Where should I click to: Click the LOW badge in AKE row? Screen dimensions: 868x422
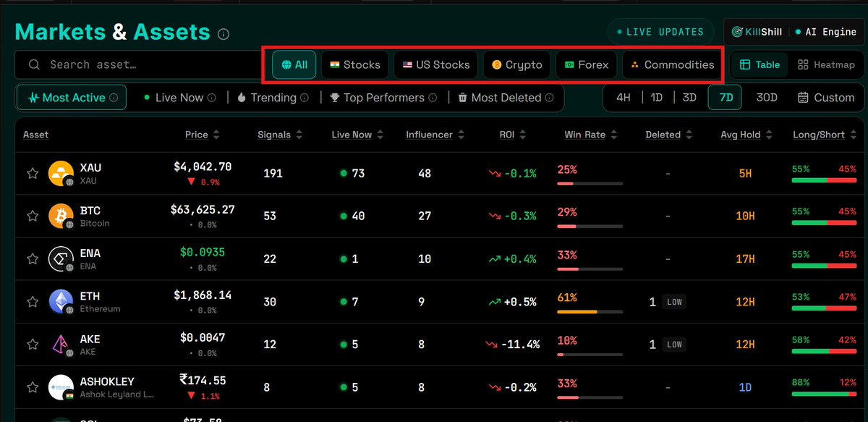pos(674,345)
